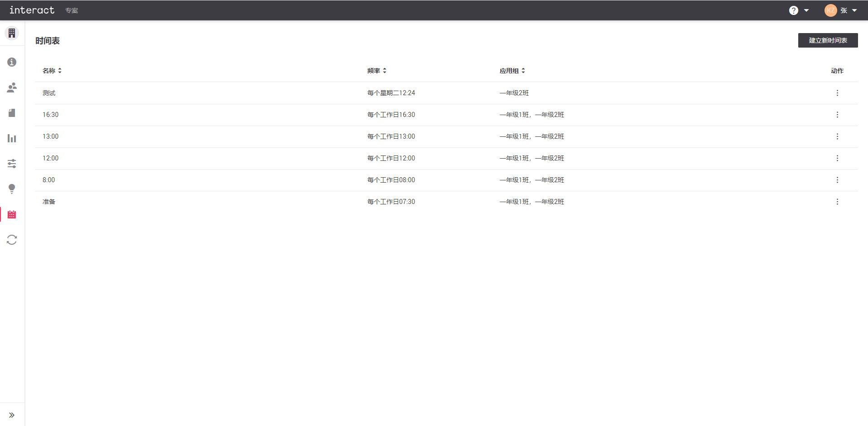Open actions menu for 准备 row

837,202
